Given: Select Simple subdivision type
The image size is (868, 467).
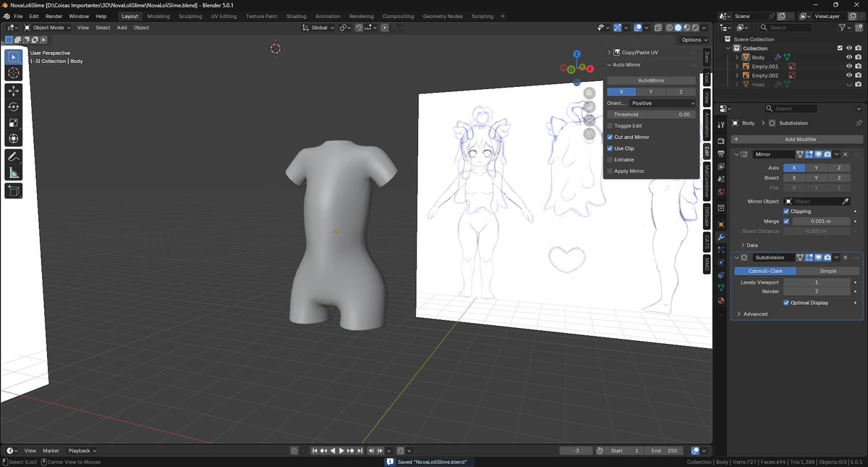Looking at the screenshot, I should click(x=827, y=271).
